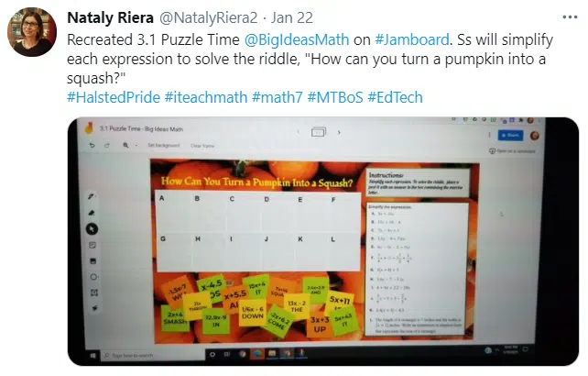
Task: Activate the Select arrow tool
Action: [93, 228]
